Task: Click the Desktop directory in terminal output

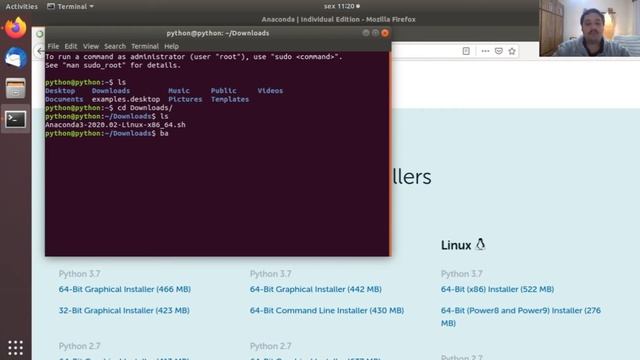Action: (60, 91)
